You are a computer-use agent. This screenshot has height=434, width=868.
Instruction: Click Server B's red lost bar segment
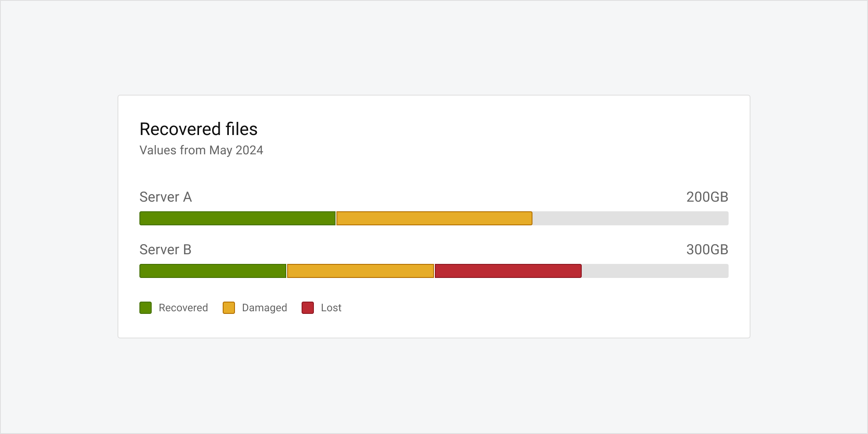click(508, 271)
